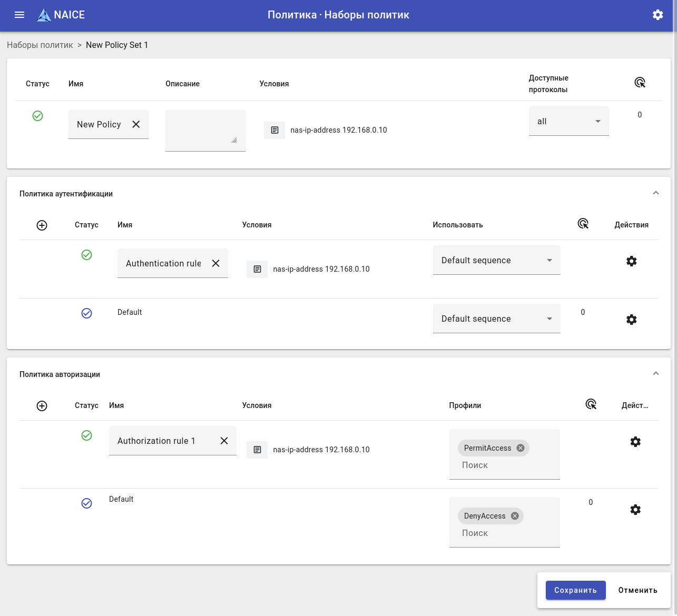Viewport: 677px width, 616px height.
Task: Clear the New Policy name field
Action: click(136, 124)
